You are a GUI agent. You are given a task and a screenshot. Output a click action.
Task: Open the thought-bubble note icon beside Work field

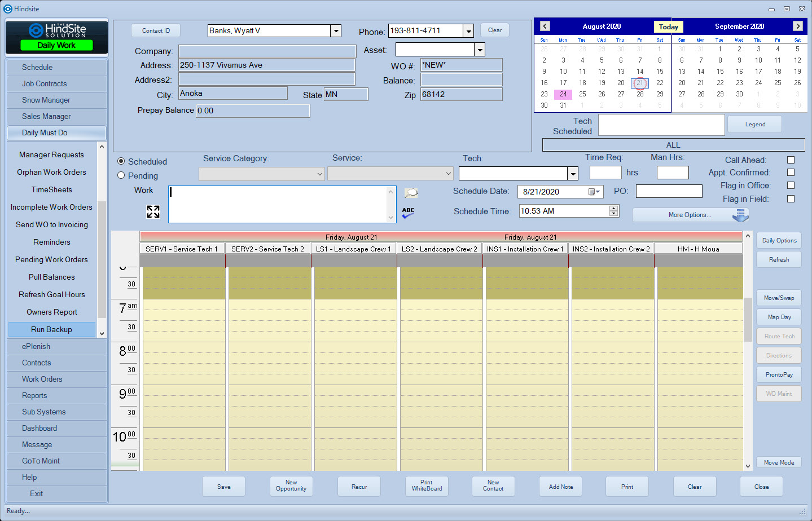click(x=410, y=192)
